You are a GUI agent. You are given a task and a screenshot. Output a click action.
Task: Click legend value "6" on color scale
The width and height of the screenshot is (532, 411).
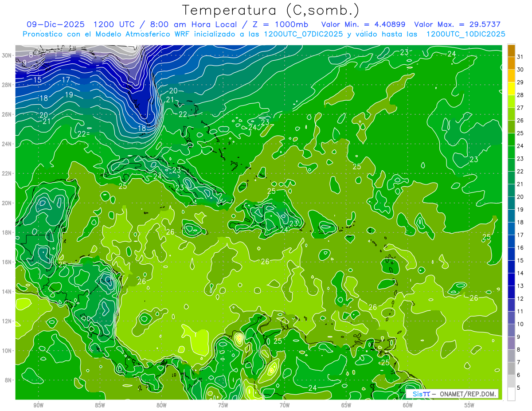pos(519,376)
